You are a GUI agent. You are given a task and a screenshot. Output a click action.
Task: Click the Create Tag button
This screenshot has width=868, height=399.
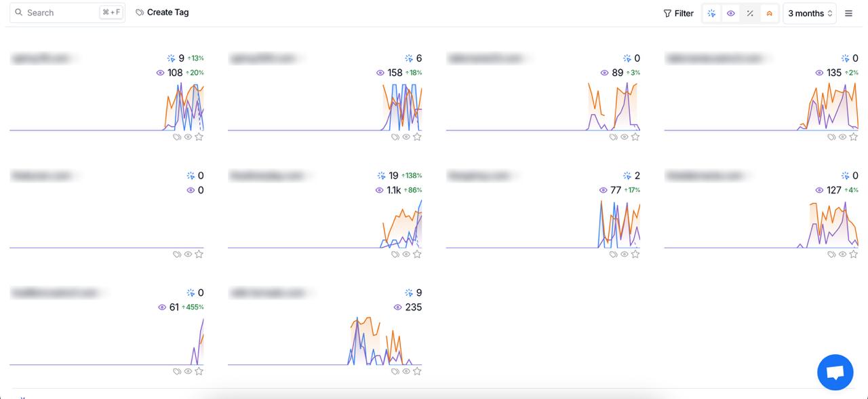pos(162,12)
